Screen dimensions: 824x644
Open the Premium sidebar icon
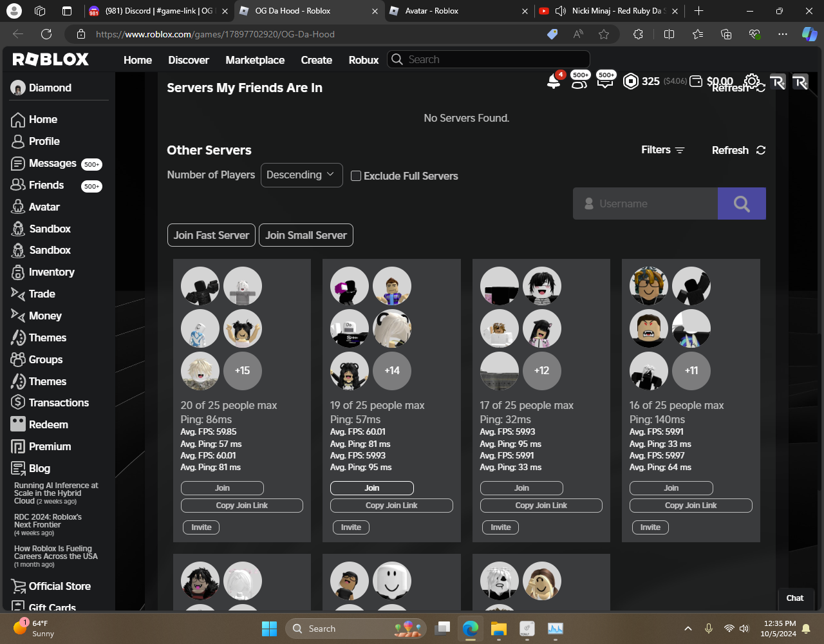click(18, 447)
